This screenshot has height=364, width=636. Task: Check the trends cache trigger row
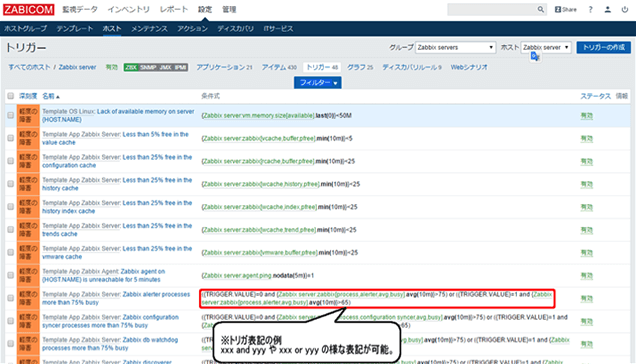(11, 230)
